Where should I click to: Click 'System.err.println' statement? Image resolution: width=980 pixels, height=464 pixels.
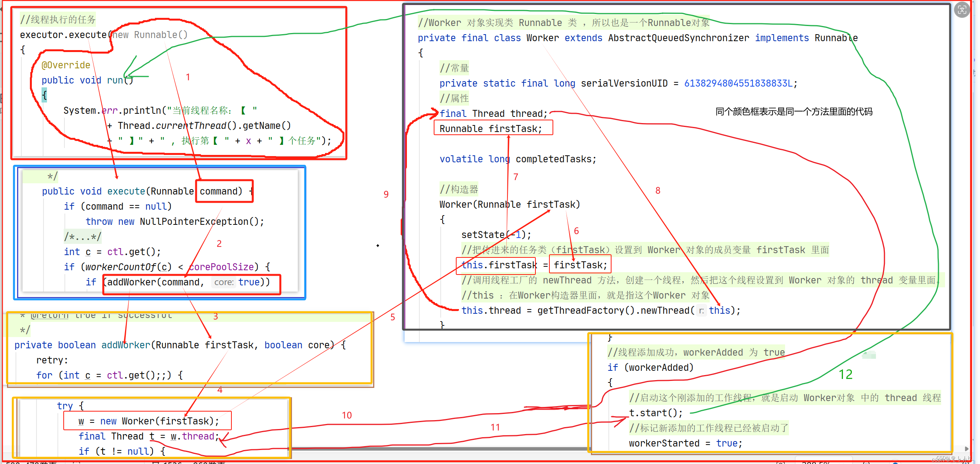coord(112,110)
